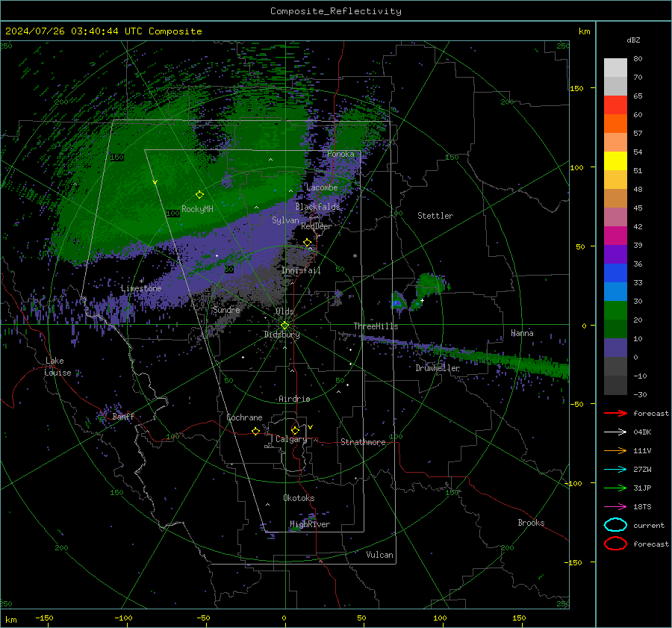Click the Innisfail map label
This screenshot has height=628, width=672.
pyautogui.click(x=301, y=270)
